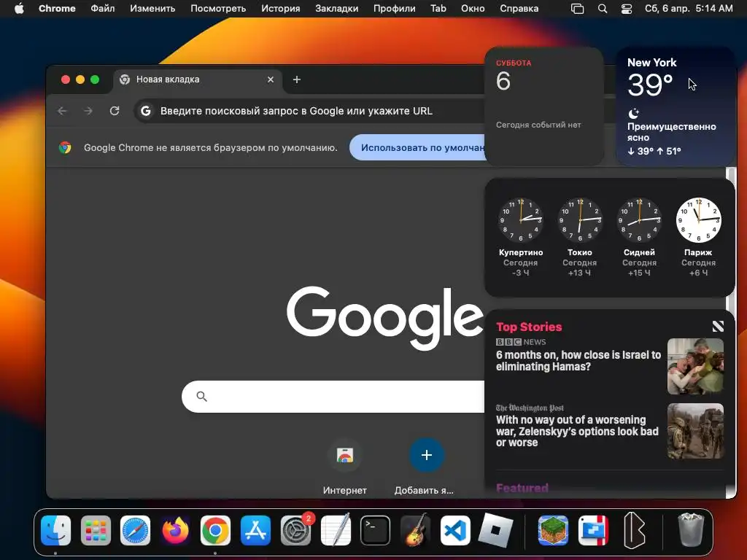Image resolution: width=747 pixels, height=560 pixels.
Task: Open the BBC News Israel Hamas story
Action: (578, 360)
